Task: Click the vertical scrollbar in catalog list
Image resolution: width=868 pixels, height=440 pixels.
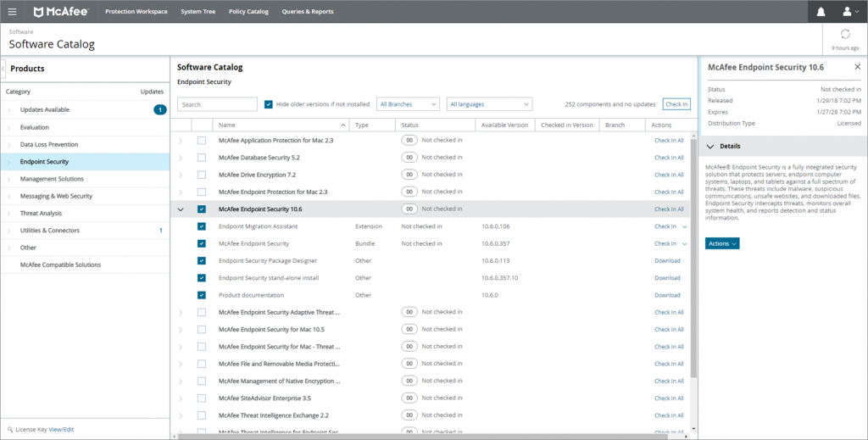Action: click(x=693, y=254)
